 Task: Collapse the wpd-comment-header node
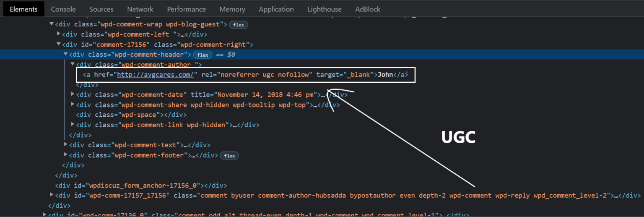click(x=66, y=54)
